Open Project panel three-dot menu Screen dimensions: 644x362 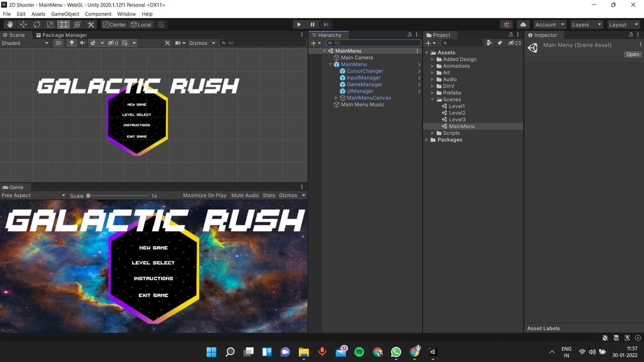click(518, 35)
